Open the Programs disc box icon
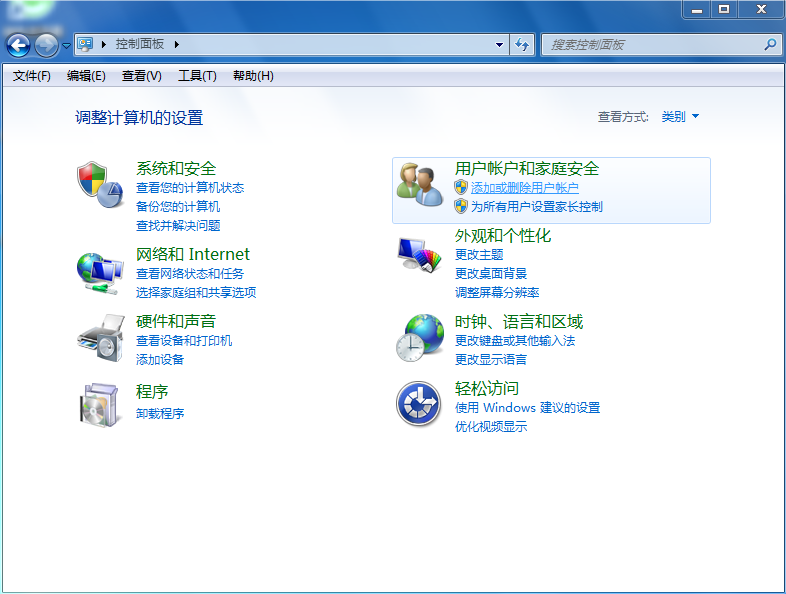This screenshot has width=786, height=594. point(100,404)
